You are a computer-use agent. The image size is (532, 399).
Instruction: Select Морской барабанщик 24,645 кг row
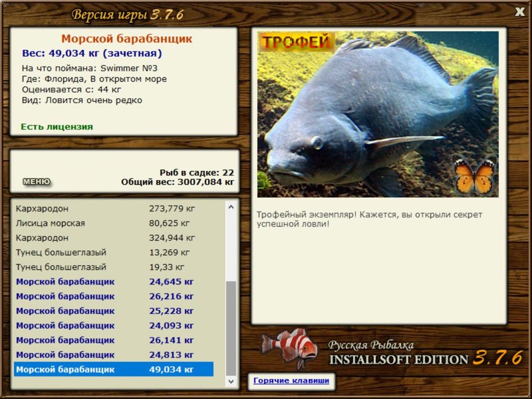tap(114, 281)
